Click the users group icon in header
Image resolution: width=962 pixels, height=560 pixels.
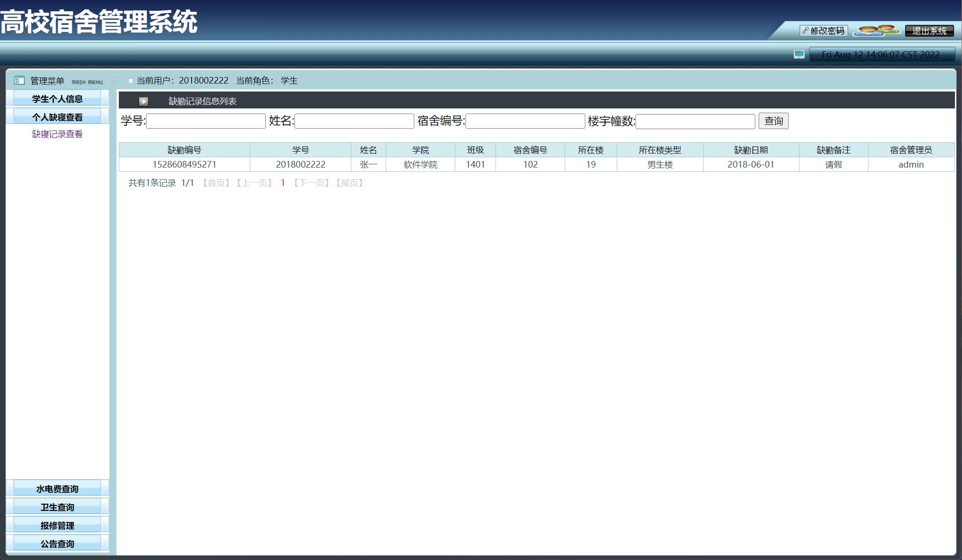point(876,31)
